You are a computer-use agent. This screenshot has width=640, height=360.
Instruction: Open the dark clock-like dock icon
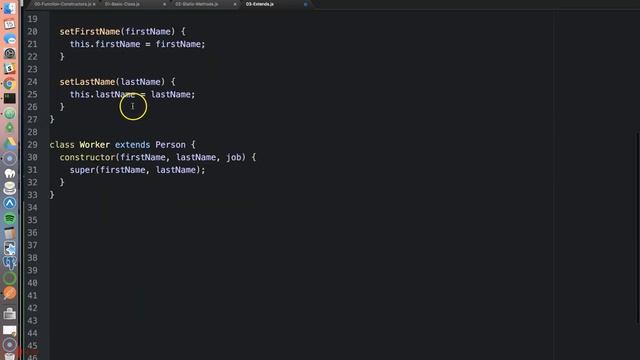[x=9, y=53]
